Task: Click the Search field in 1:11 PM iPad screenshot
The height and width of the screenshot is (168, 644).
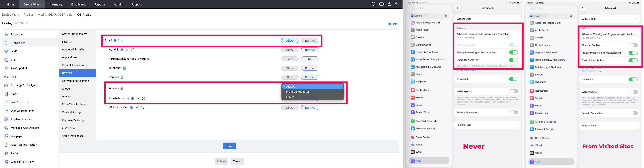Action: coord(551,16)
